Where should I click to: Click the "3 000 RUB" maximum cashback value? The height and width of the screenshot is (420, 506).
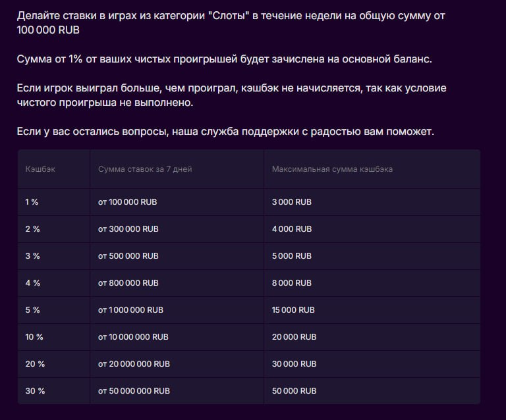coord(291,202)
